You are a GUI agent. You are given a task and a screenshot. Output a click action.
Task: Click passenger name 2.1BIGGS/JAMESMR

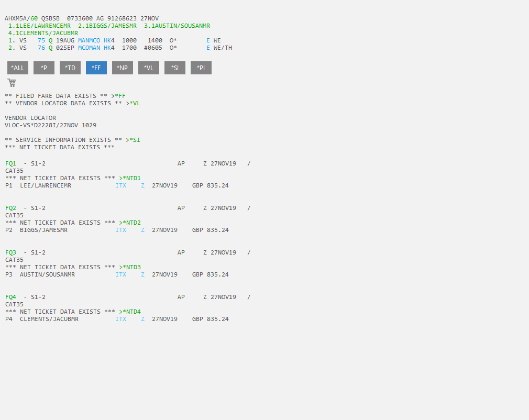(x=107, y=26)
